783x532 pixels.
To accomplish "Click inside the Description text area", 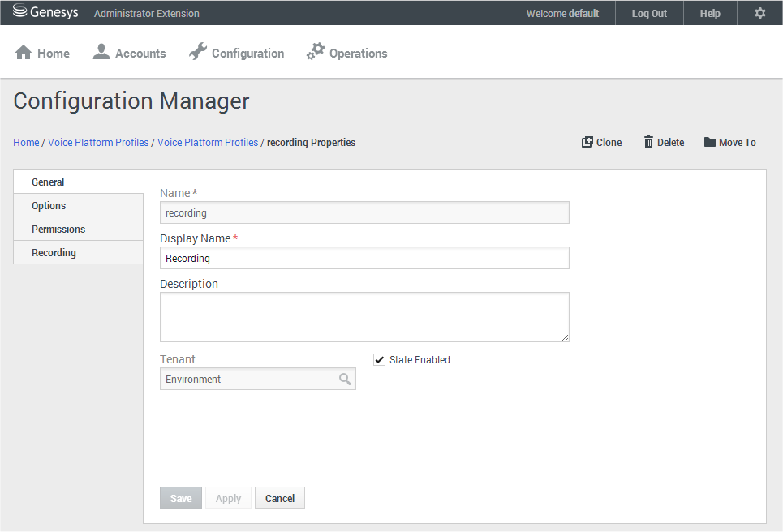I will click(364, 316).
